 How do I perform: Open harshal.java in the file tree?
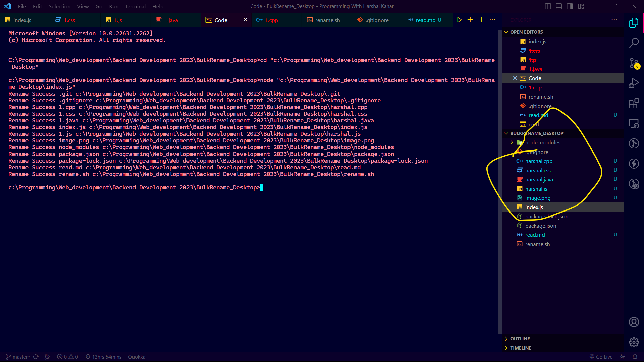tap(539, 180)
